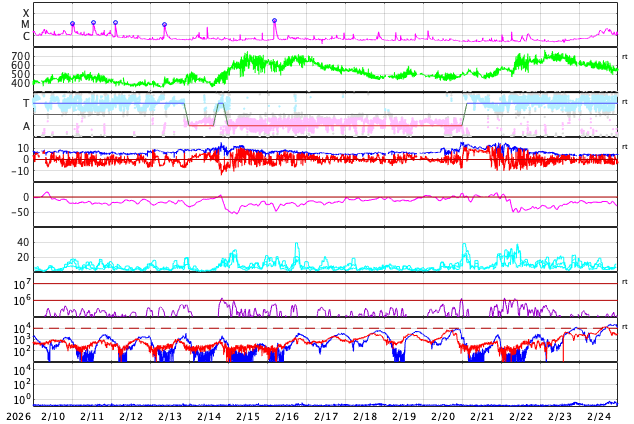This screenshot has width=634, height=424.
Task: Click the second flare circle marker before 2/11
Action: point(94,22)
